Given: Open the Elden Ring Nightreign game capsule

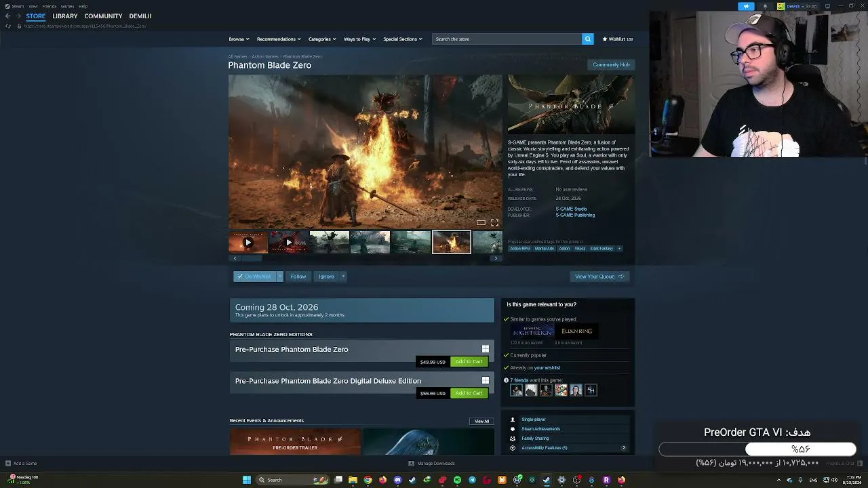Looking at the screenshot, I should click(532, 331).
